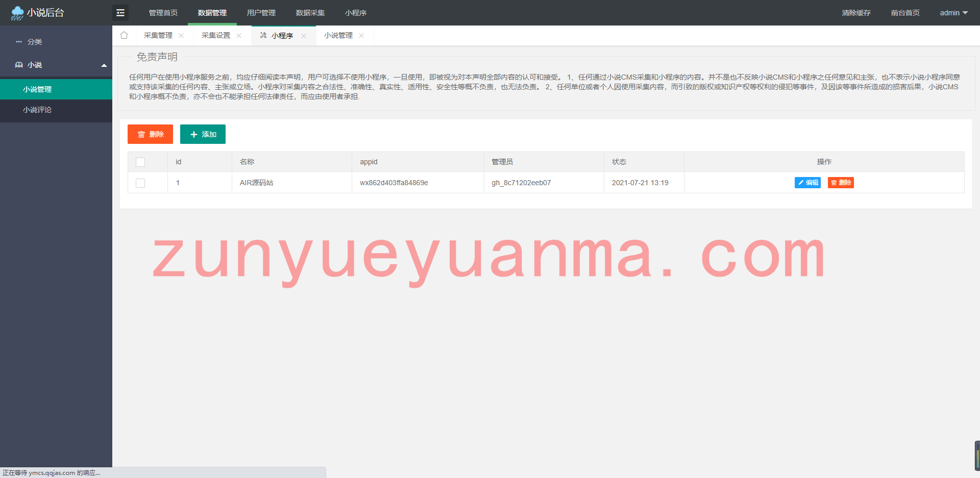Screen dimensions: 980x478
Task: Click the dots icon next to 分类
Action: pyautogui.click(x=19, y=42)
